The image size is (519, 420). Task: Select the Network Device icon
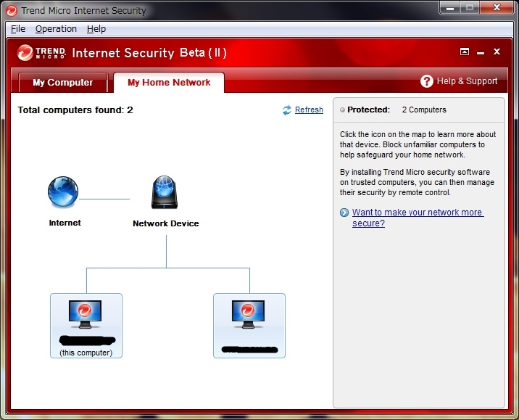pos(165,192)
